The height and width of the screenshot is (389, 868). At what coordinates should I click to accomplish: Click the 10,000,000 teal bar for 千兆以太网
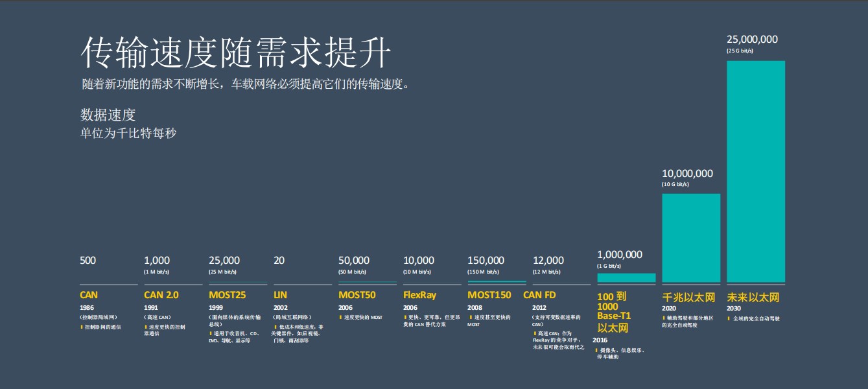pos(690,238)
